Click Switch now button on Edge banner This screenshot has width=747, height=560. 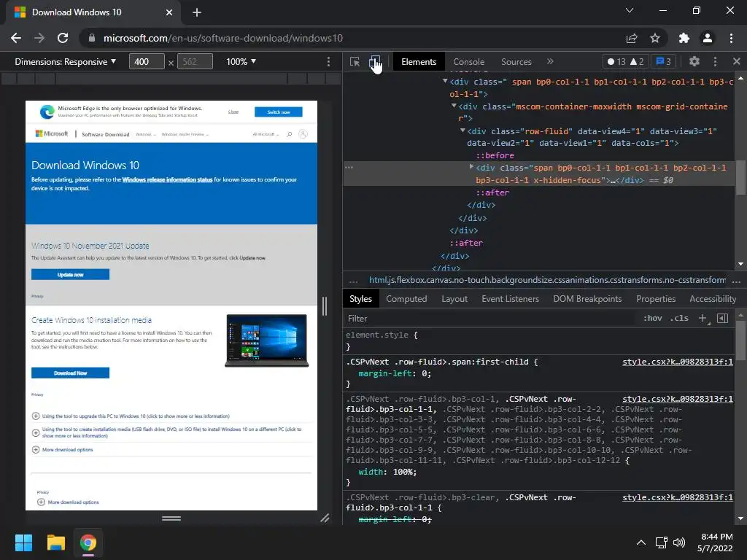278,112
